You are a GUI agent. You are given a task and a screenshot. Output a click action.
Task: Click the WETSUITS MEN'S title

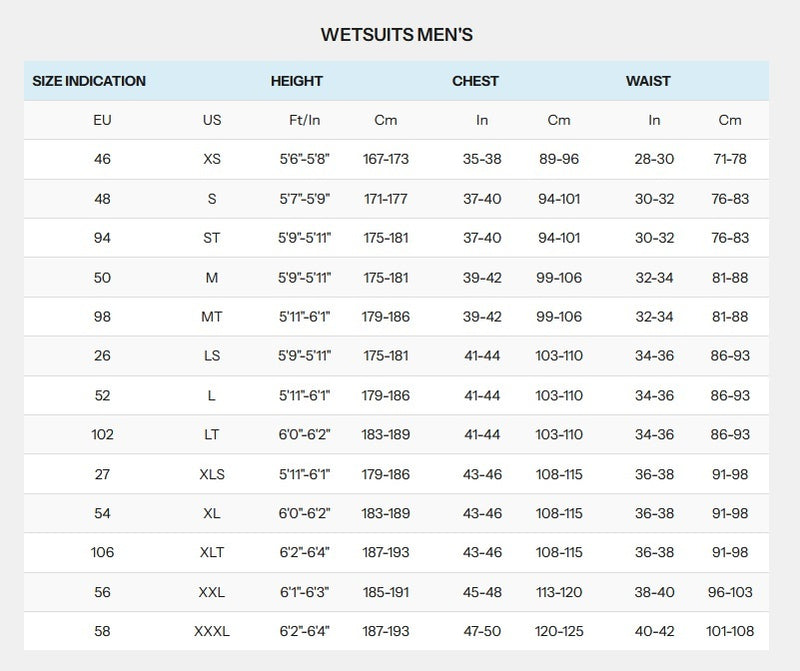click(x=397, y=35)
